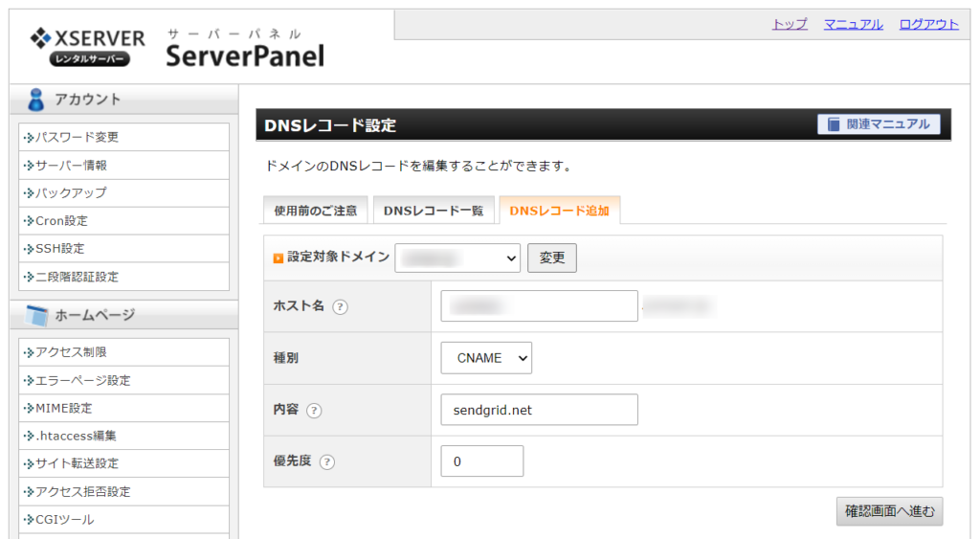980x539 pixels.
Task: Click the 優先度 input field
Action: 482,461
